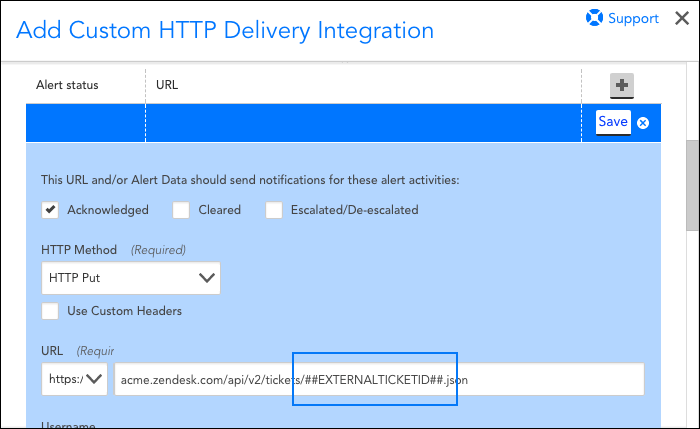Click the Alert status column header
The height and width of the screenshot is (429, 700).
pyautogui.click(x=67, y=85)
